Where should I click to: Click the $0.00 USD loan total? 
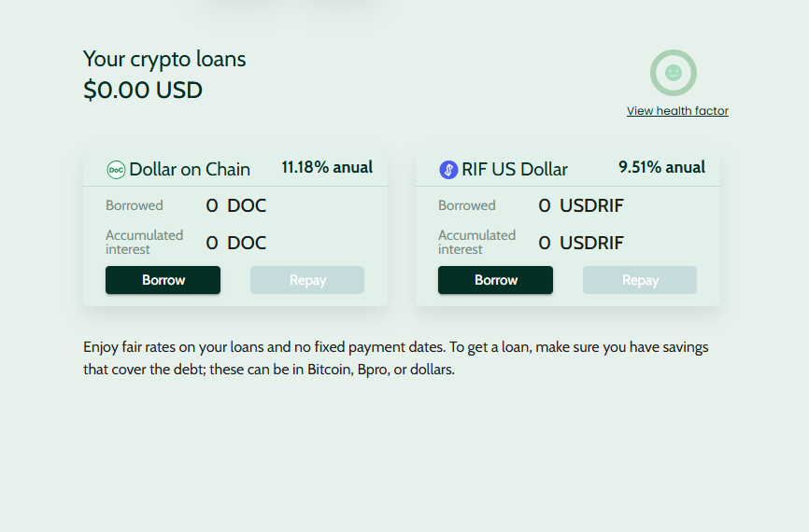(x=143, y=91)
